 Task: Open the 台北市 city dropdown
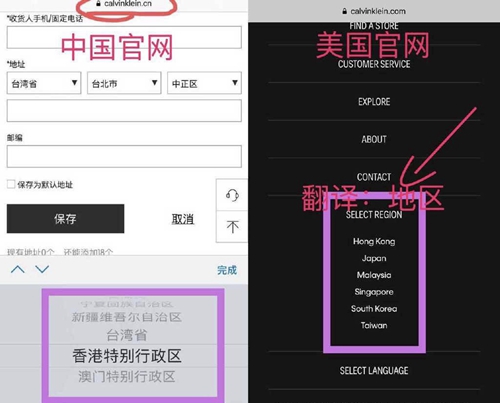(124, 83)
